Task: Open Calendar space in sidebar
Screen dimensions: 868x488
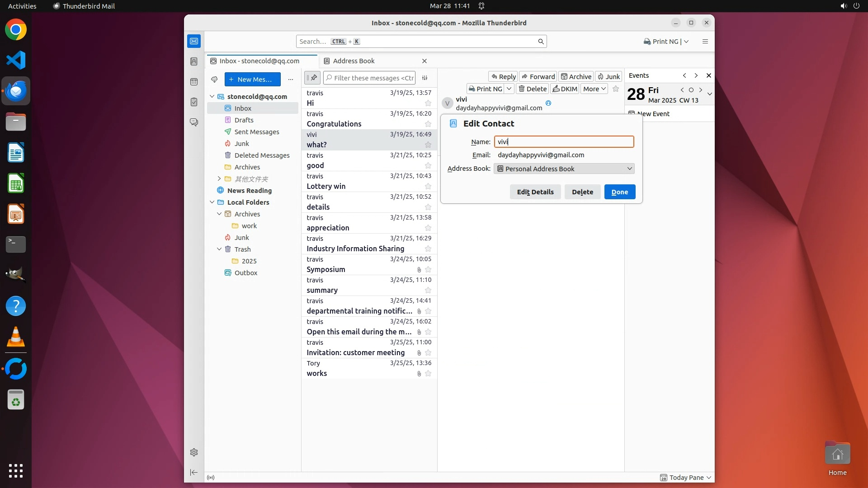Action: [x=194, y=82]
